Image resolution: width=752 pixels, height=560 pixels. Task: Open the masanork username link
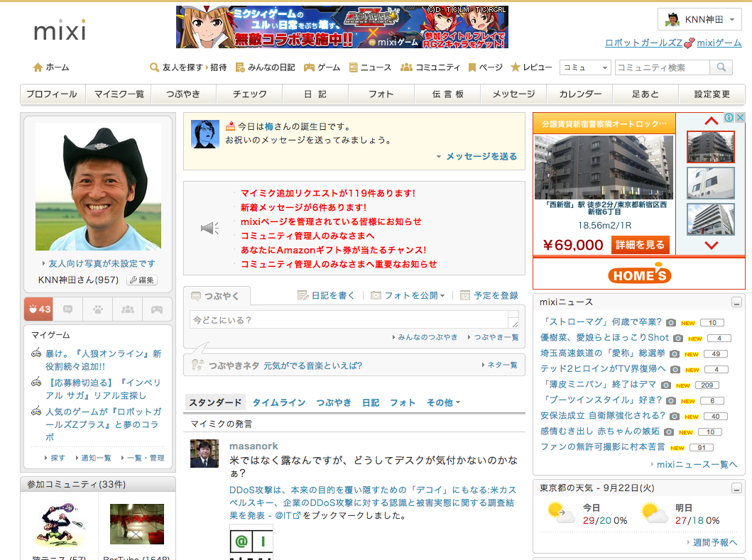coord(254,446)
